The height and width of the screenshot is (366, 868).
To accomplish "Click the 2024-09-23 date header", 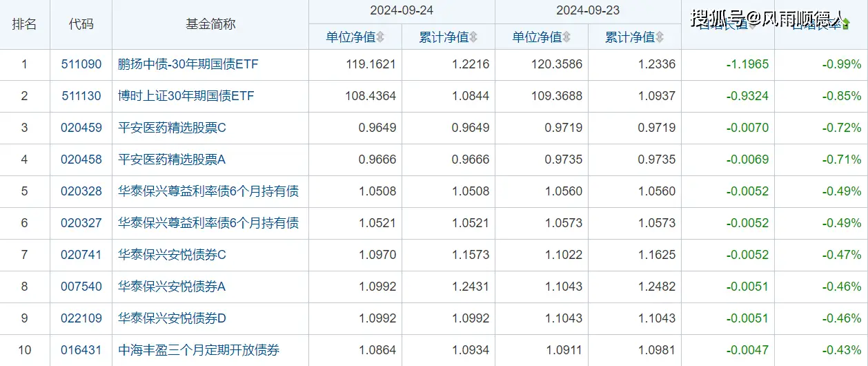I will click(588, 11).
